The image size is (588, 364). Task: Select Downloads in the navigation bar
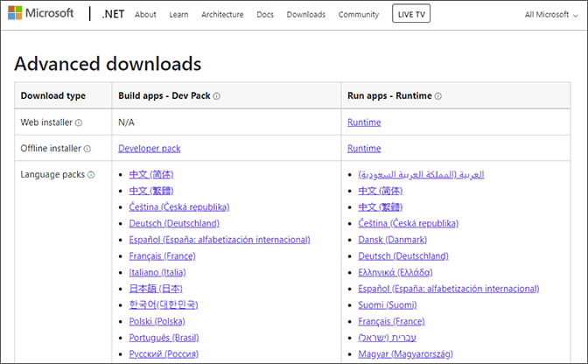click(306, 15)
